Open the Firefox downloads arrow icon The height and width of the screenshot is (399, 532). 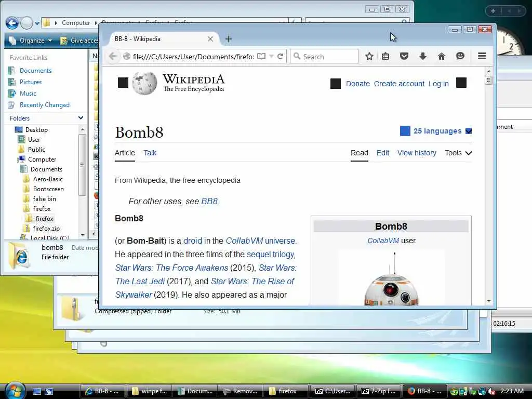click(x=423, y=56)
